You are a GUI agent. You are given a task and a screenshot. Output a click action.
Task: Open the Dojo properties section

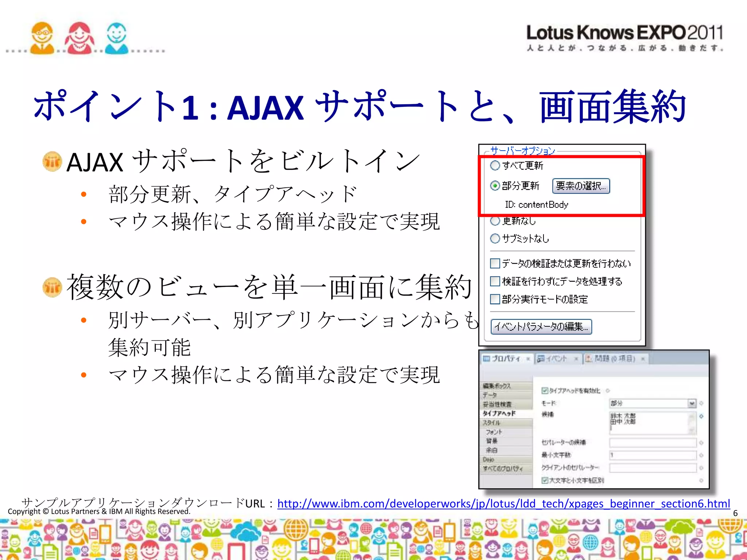point(507,459)
